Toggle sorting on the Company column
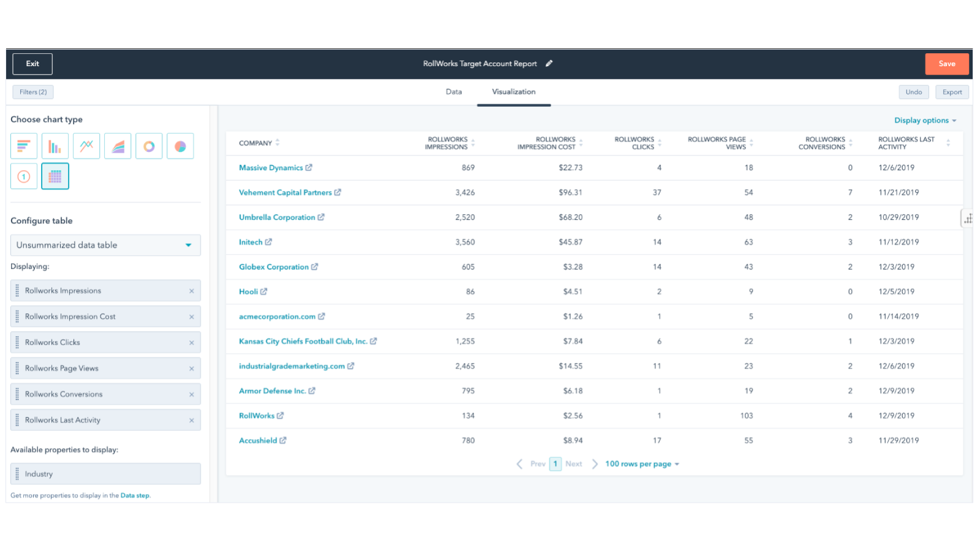Image resolution: width=980 pixels, height=551 pixels. [x=277, y=142]
